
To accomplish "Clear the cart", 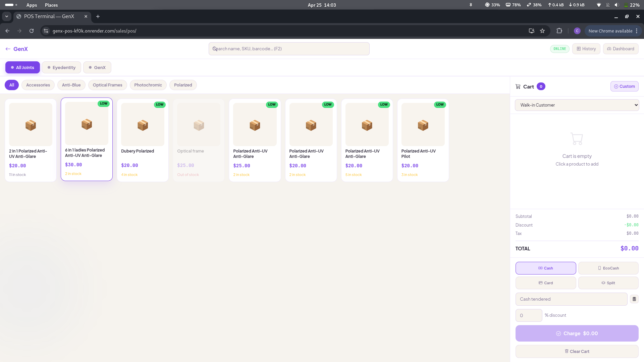I will coord(577,352).
